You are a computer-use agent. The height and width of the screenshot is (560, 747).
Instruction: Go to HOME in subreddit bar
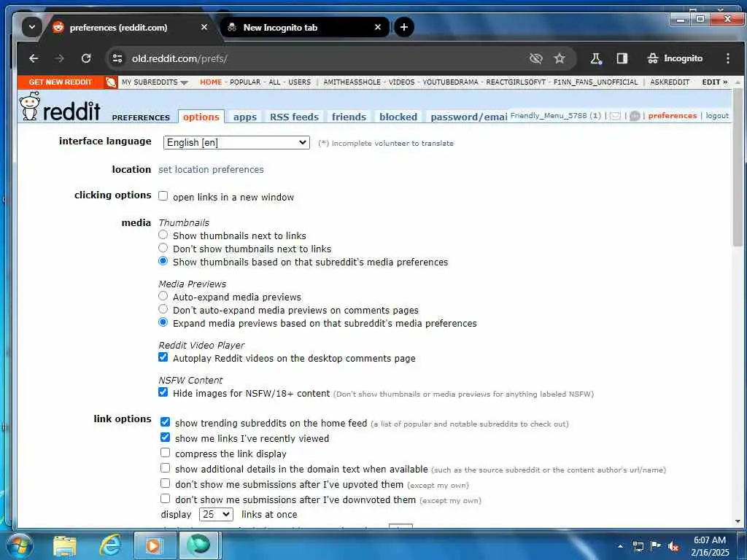tap(211, 82)
